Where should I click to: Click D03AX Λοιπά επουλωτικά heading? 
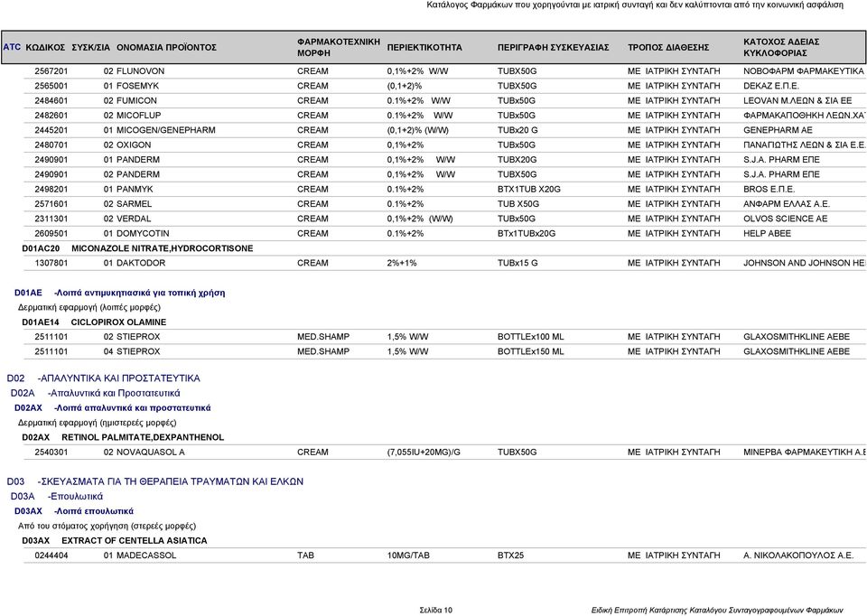click(x=73, y=511)
